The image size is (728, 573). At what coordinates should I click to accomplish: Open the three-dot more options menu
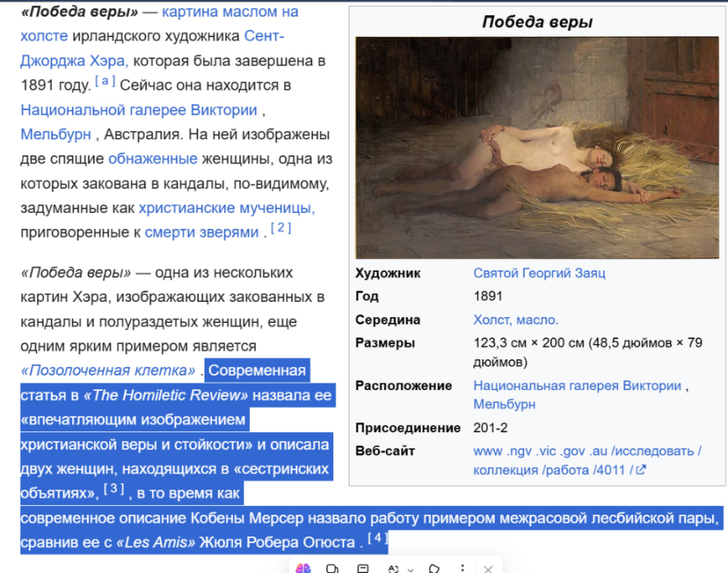pos(462,568)
